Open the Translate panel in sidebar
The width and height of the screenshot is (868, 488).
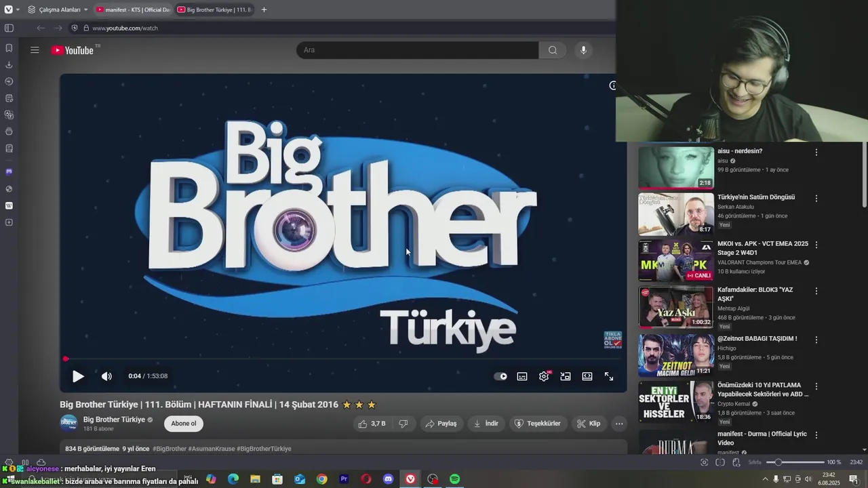tap(9, 115)
